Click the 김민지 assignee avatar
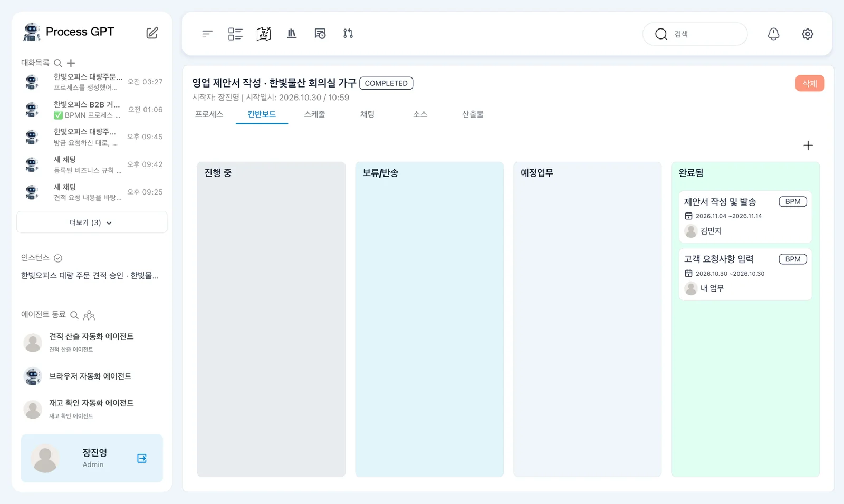844x504 pixels. coord(691,231)
